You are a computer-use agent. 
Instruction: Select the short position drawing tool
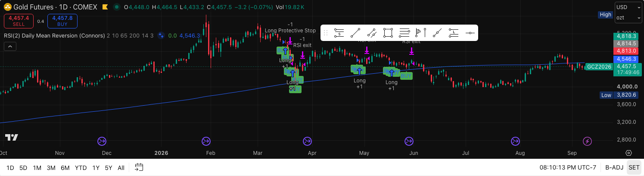(339, 33)
